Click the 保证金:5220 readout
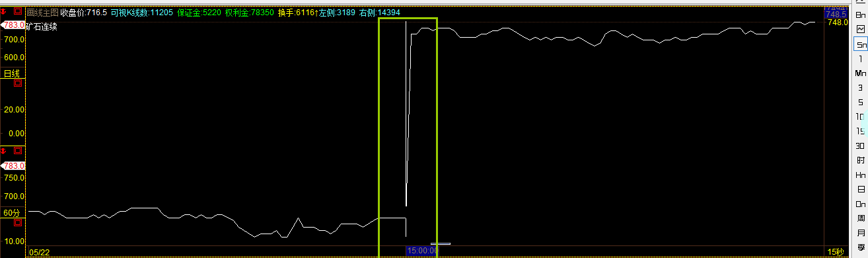This screenshot has height=258, width=868. [199, 13]
